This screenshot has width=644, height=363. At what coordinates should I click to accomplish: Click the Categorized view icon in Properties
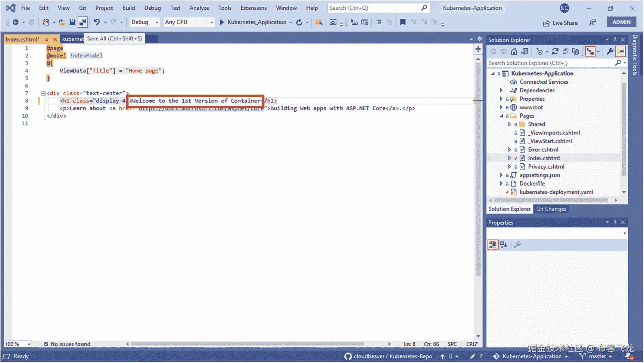493,245
